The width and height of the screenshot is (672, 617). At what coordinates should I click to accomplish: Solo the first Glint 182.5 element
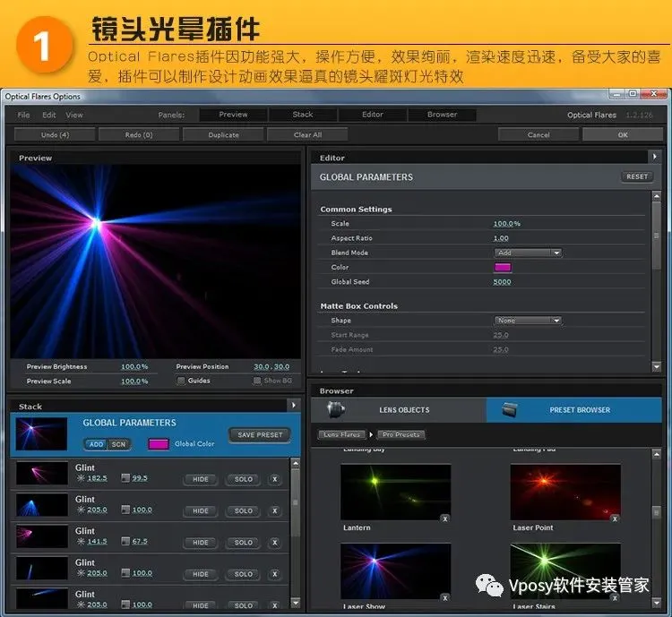[244, 479]
